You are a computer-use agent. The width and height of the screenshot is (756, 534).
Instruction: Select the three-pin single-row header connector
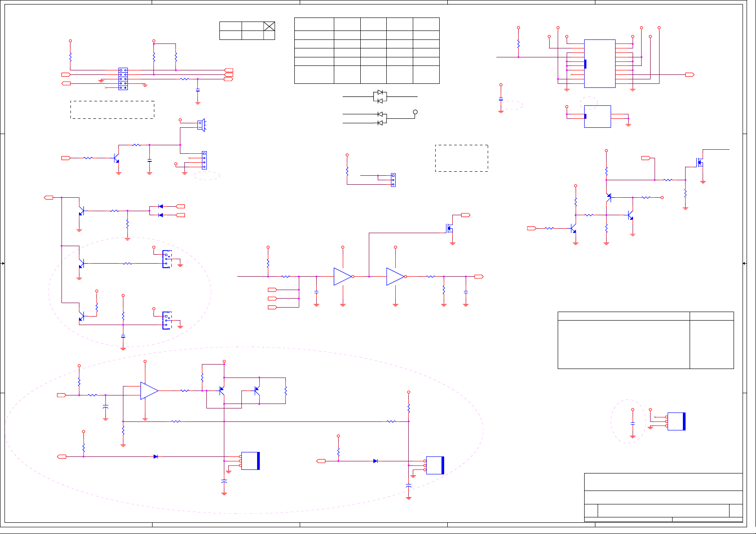point(393,180)
